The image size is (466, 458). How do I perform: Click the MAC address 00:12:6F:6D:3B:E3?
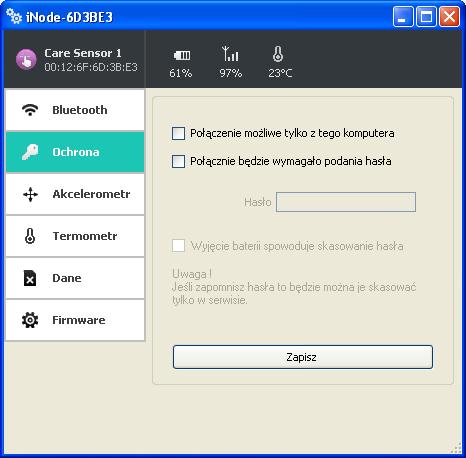91,67
